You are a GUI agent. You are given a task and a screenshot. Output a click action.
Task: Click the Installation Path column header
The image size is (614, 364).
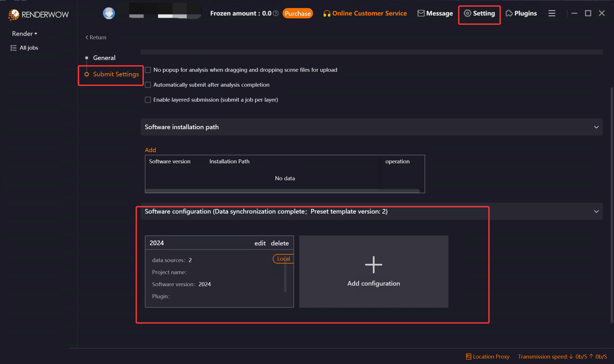tap(229, 161)
